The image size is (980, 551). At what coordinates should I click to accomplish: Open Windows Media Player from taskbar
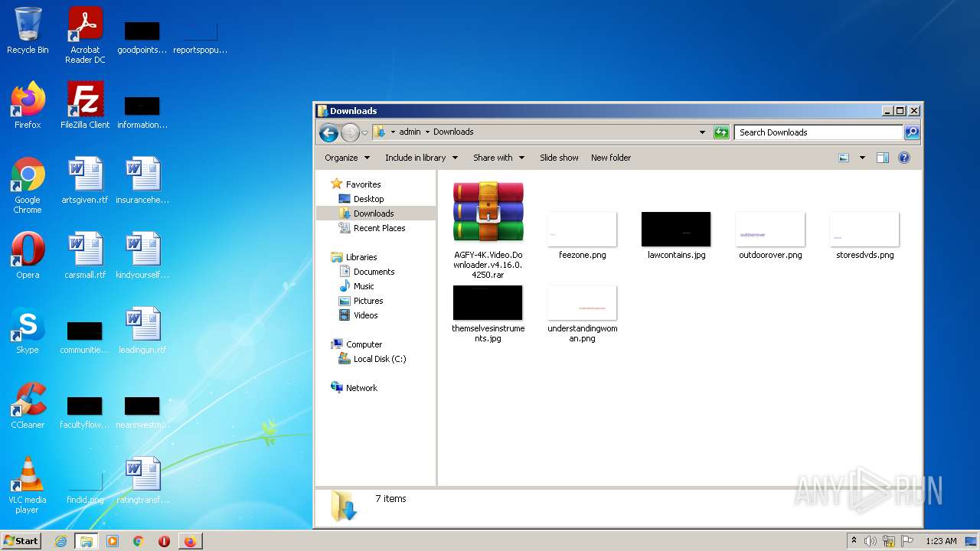click(x=113, y=541)
